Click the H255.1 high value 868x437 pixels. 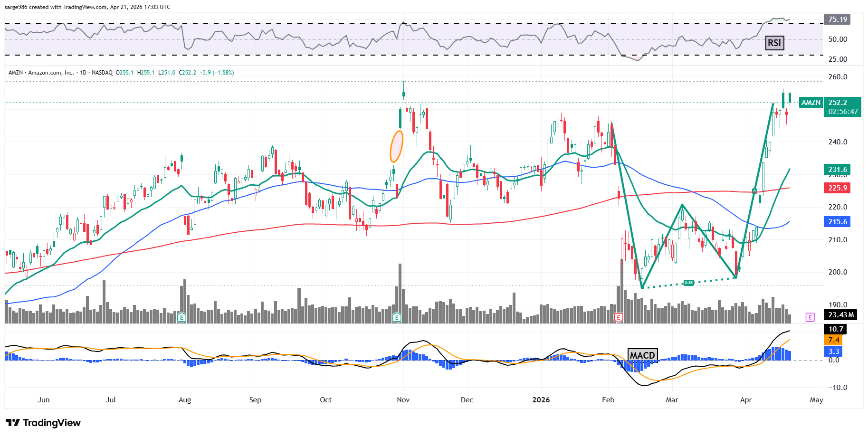(x=146, y=73)
